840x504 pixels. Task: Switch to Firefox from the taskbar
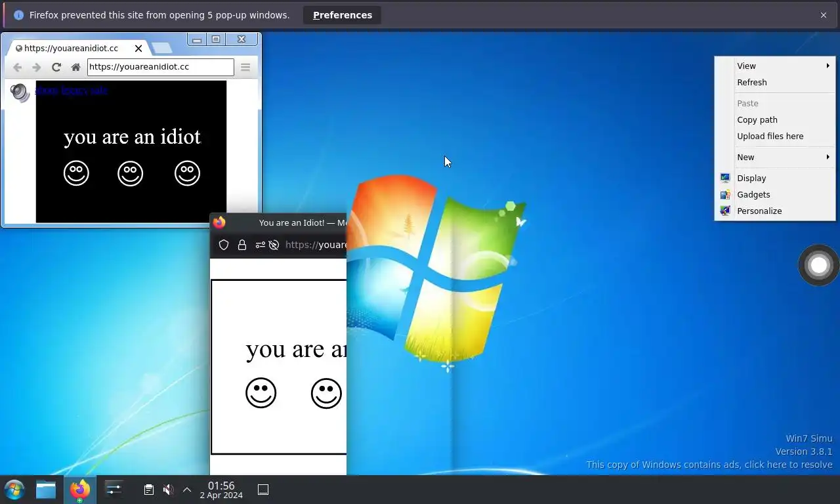coord(80,490)
